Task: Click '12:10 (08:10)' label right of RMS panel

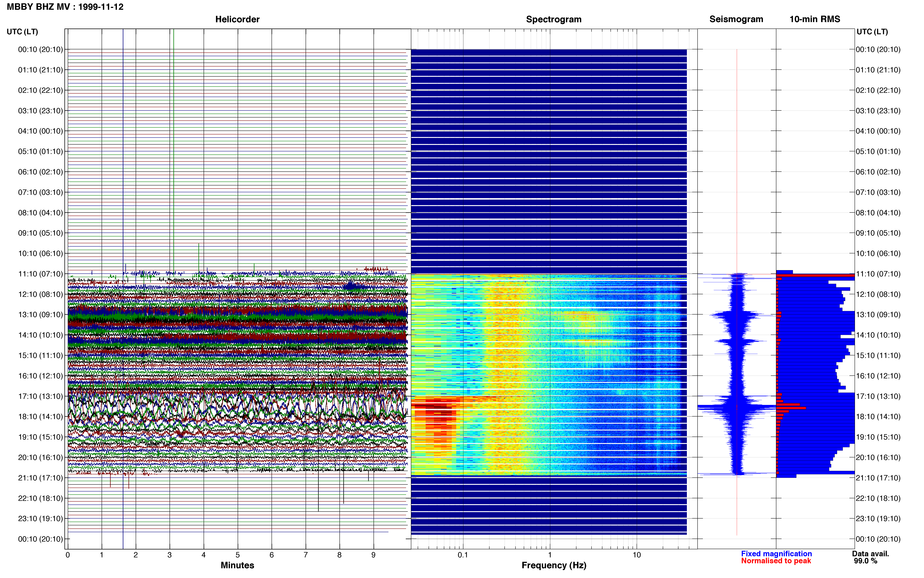Action: (x=878, y=294)
